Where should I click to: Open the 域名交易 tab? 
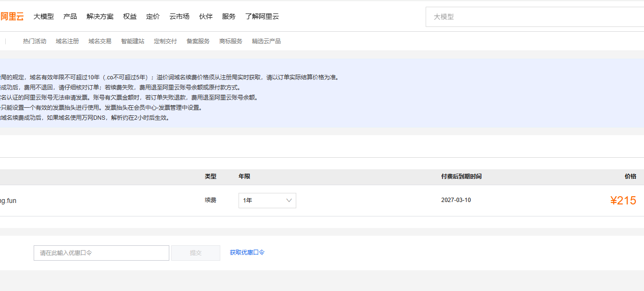pyautogui.click(x=100, y=41)
